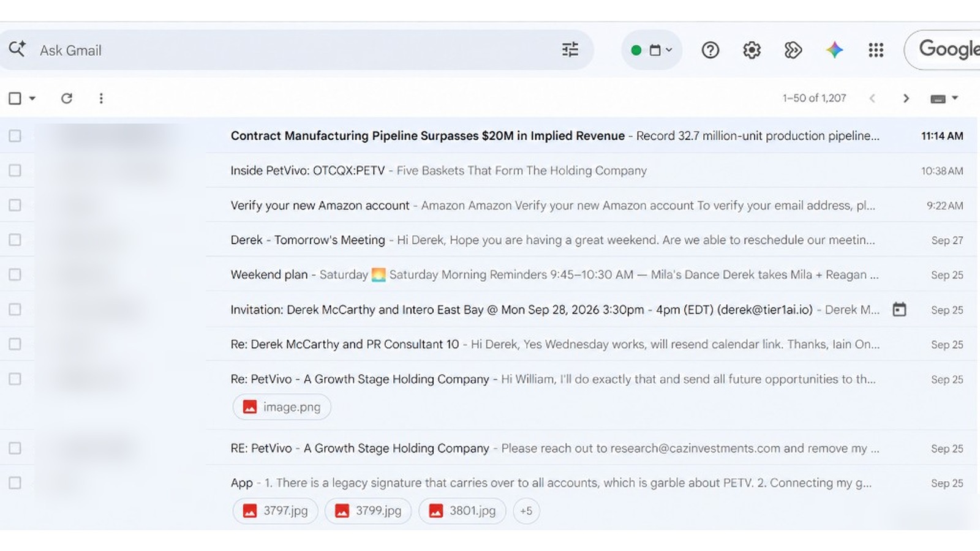Open RE: PetVivo email mentioning cazinvestments.com
980x551 pixels.
(488, 448)
